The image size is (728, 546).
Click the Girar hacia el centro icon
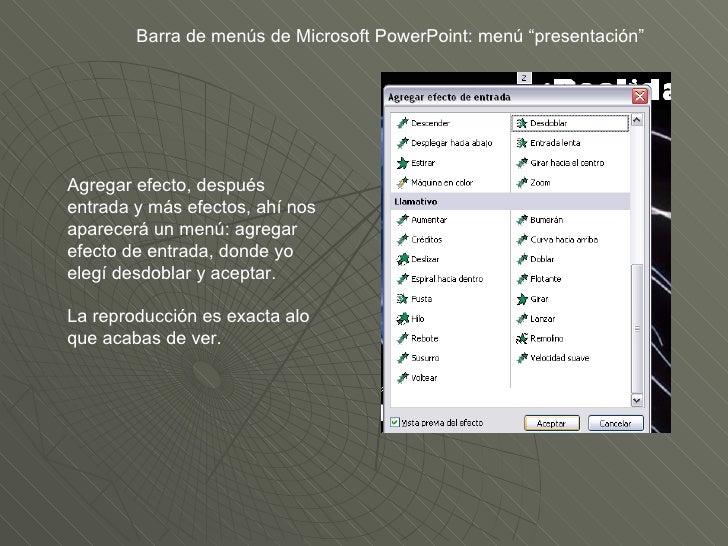522,163
